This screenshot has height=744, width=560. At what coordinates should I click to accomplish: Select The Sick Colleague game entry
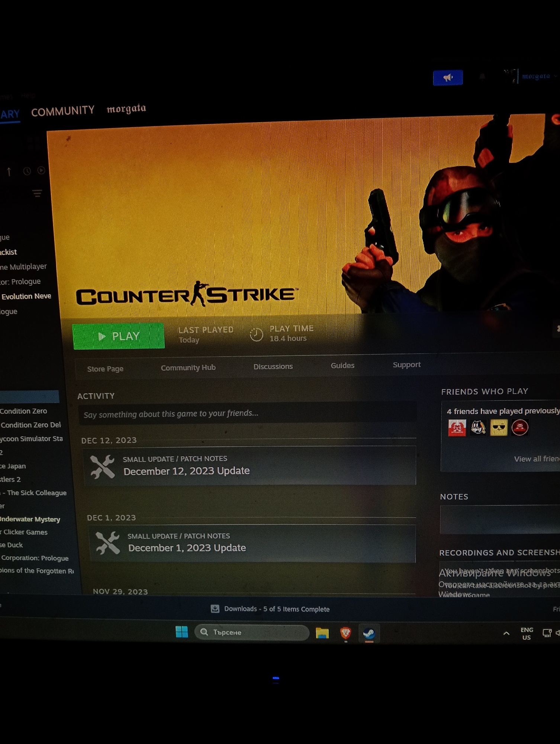33,493
